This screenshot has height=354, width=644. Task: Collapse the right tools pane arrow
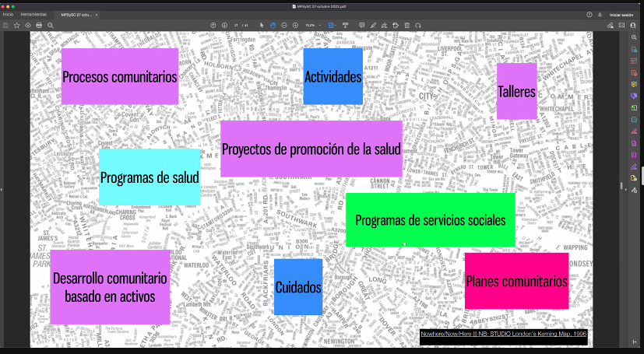point(626,190)
